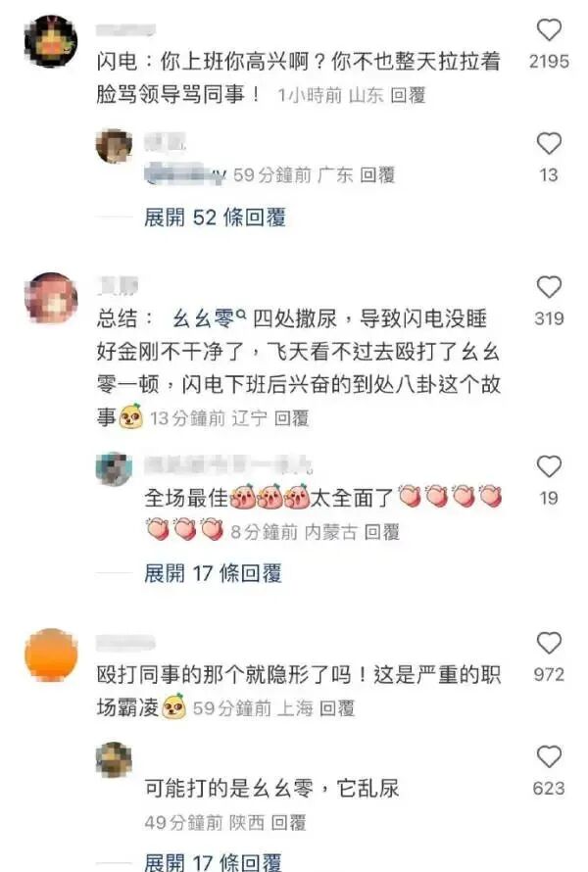Like the 全场最佳 reply with 19 likes
This screenshot has width=588, height=872.
549,466
